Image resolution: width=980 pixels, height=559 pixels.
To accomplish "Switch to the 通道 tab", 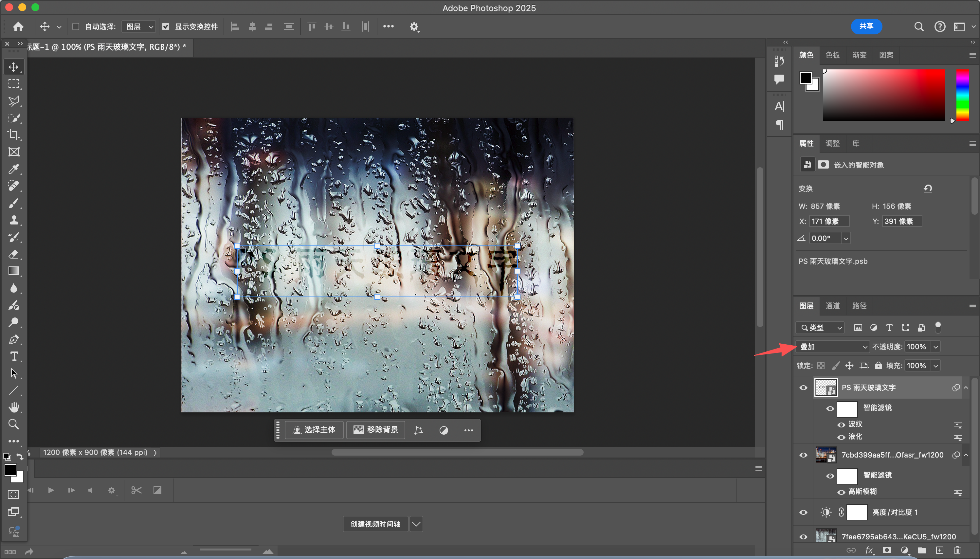I will pyautogui.click(x=832, y=306).
